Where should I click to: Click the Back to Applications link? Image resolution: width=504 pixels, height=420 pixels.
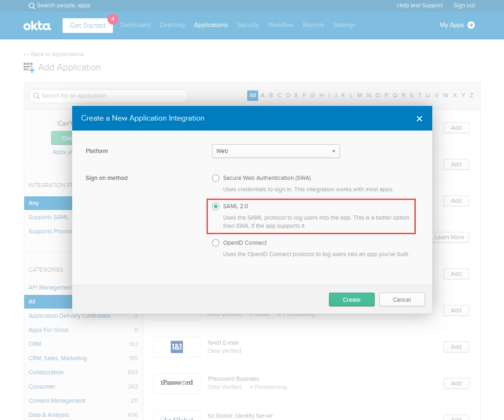(x=53, y=54)
